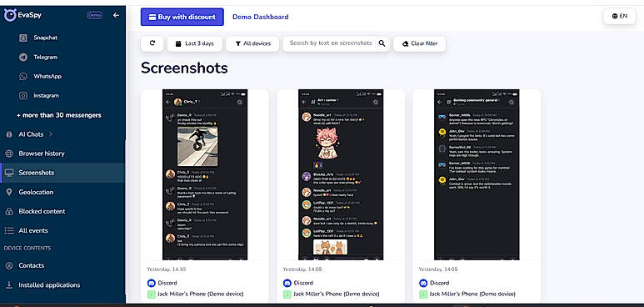Click the magnifier search icon
Viewport: 644px width, 307px height.
coord(382,43)
